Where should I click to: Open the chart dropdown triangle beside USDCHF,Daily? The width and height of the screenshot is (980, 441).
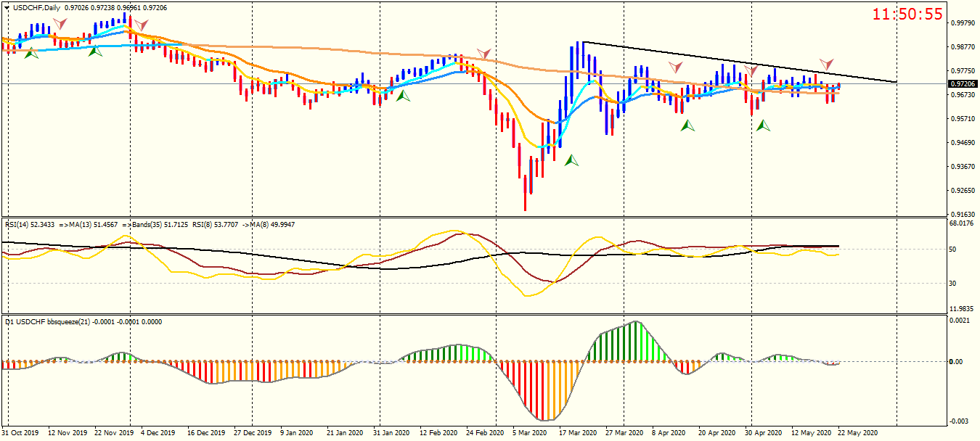click(x=7, y=7)
